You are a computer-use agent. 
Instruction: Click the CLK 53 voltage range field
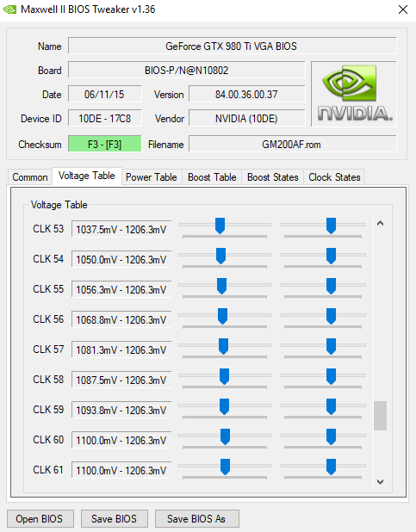click(121, 229)
